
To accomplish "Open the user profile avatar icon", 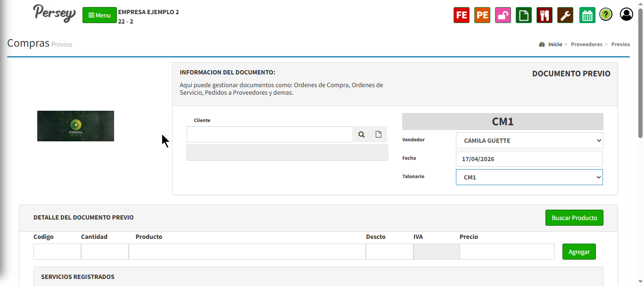I will coord(627,15).
